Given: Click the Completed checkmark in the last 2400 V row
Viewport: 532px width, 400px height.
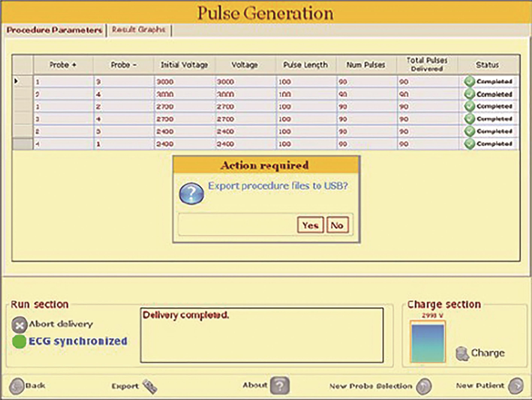Looking at the screenshot, I should [x=469, y=144].
